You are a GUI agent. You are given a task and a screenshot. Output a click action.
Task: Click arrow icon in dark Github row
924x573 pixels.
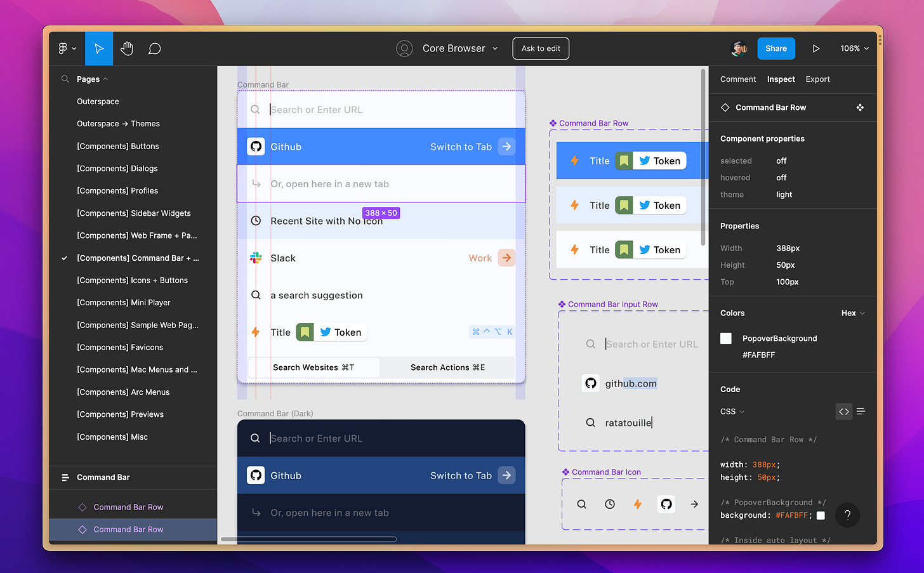(x=506, y=475)
